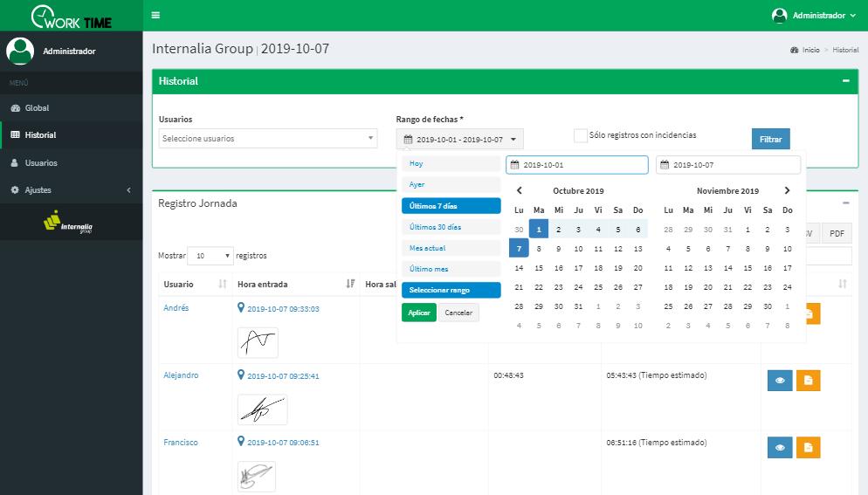View Francisco's record with eye button
This screenshot has height=495, width=868.
[x=780, y=447]
